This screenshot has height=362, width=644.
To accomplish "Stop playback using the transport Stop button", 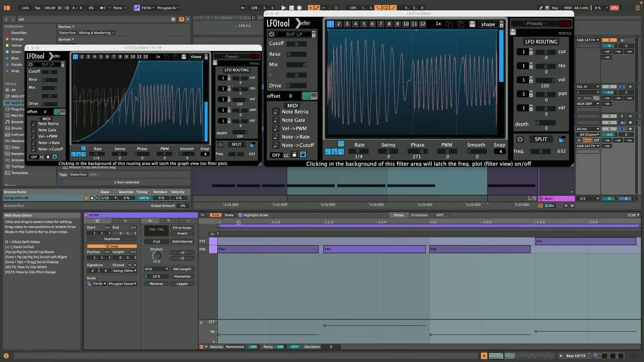I will pos(291,8).
